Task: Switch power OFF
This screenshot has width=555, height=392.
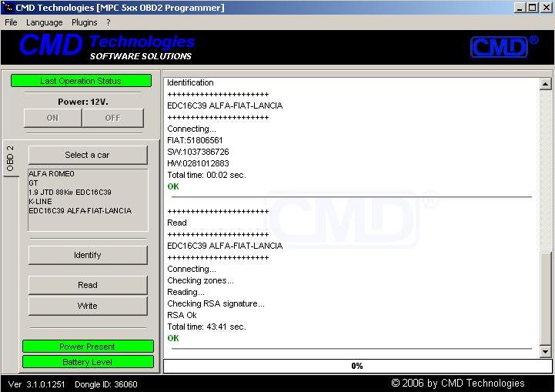Action: 112,118
